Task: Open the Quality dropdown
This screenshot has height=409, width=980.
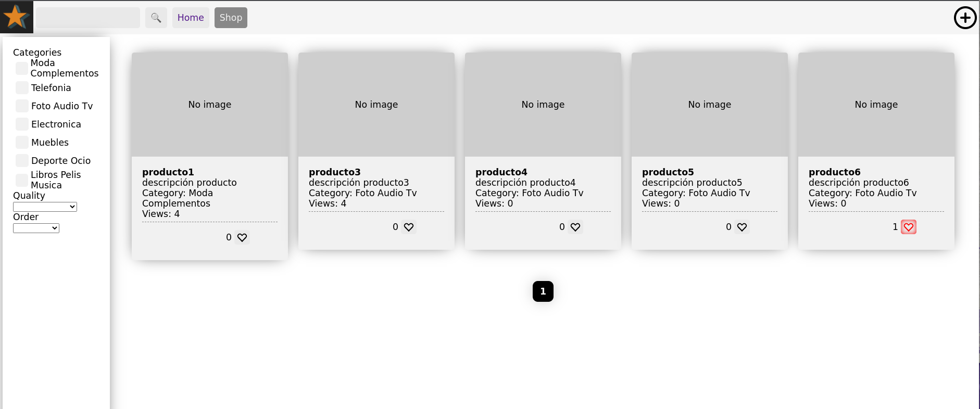Action: tap(45, 207)
